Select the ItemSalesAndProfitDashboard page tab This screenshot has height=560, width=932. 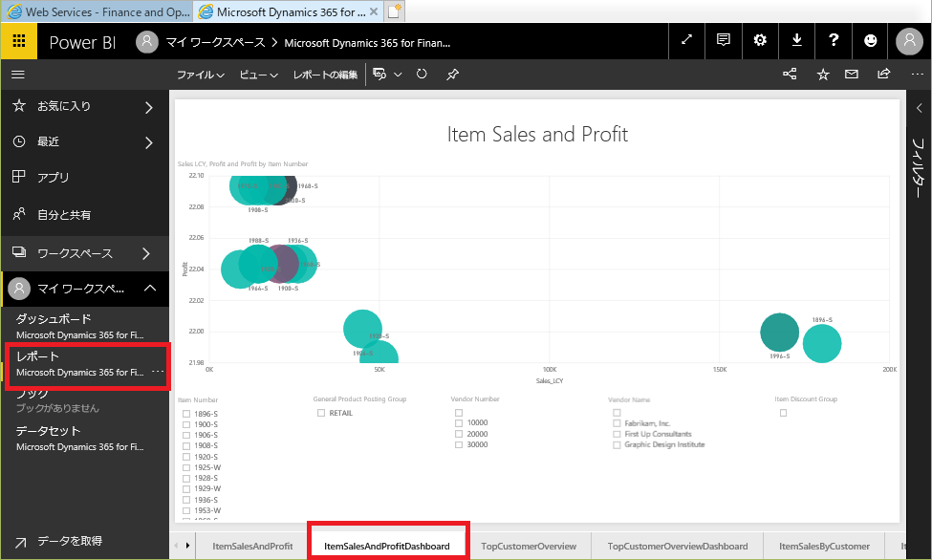(x=387, y=546)
